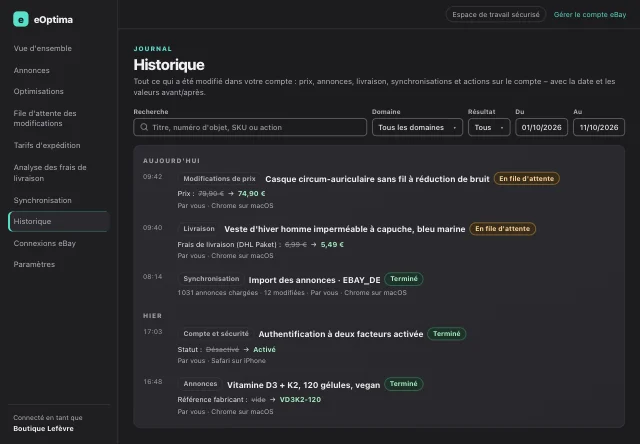
Task: Click the Terminé badge on Import des annonces
Action: click(404, 279)
